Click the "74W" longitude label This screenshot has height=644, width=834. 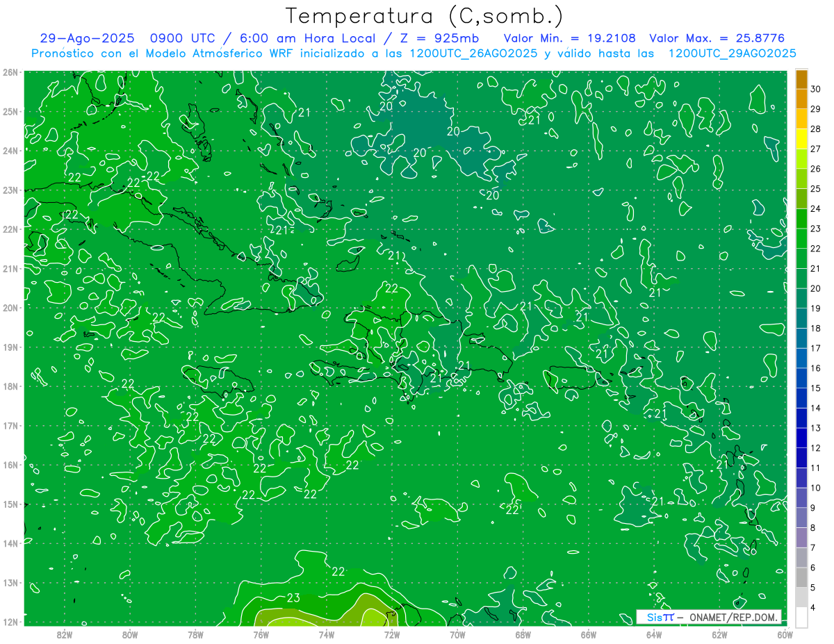(x=327, y=634)
